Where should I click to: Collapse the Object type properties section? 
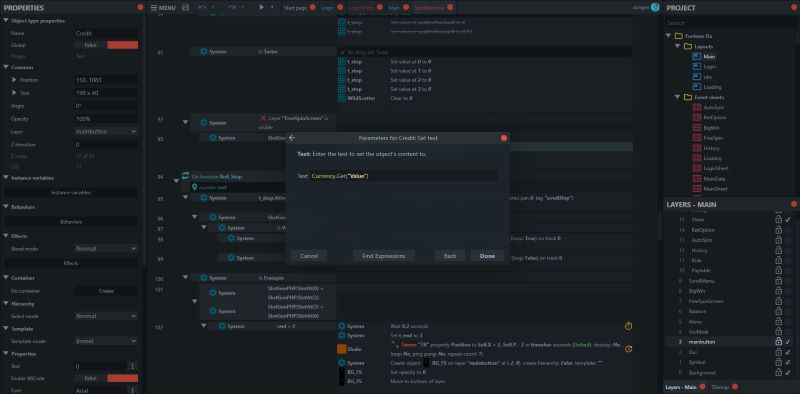point(6,21)
